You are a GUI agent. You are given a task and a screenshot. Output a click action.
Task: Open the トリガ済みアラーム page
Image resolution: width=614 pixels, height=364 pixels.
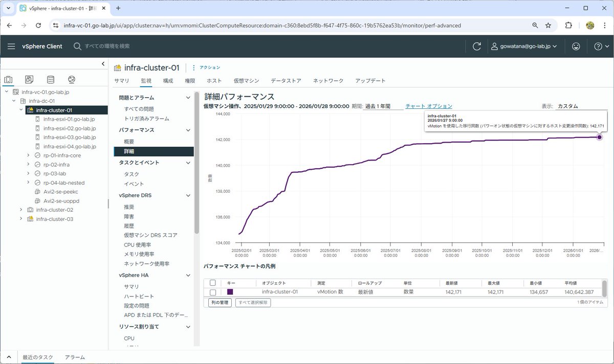pyautogui.click(x=146, y=119)
